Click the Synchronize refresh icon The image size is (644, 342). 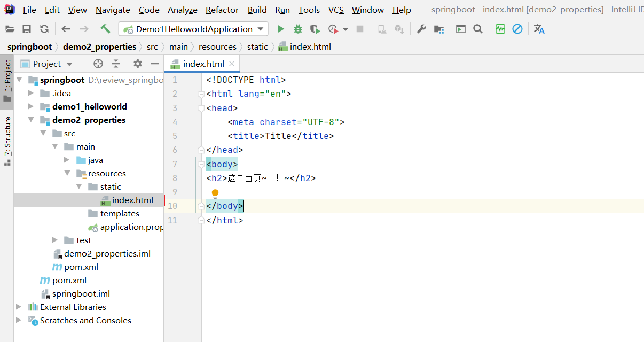tap(44, 29)
